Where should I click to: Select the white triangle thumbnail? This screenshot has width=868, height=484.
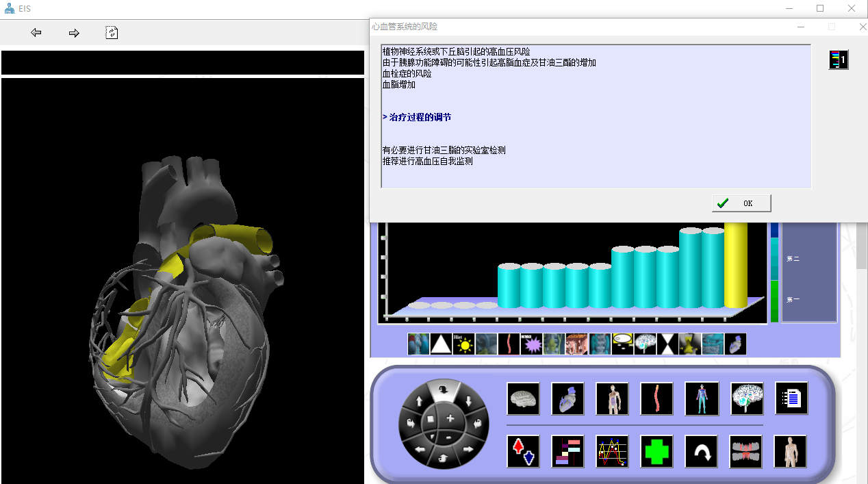[441, 344]
